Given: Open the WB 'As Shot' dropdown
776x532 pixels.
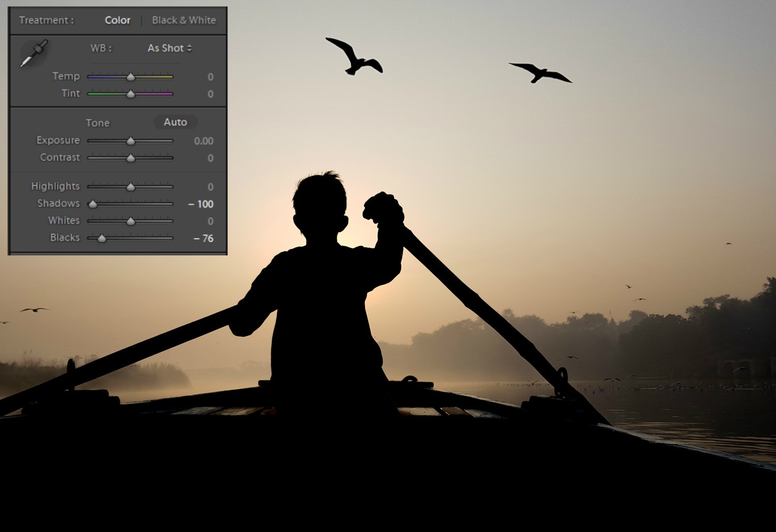Looking at the screenshot, I should click(x=166, y=48).
